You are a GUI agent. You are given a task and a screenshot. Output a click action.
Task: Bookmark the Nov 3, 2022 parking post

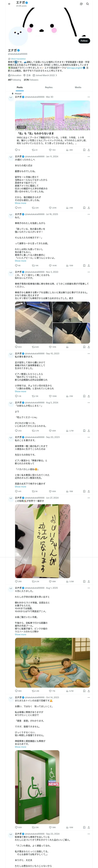coord(84,347)
